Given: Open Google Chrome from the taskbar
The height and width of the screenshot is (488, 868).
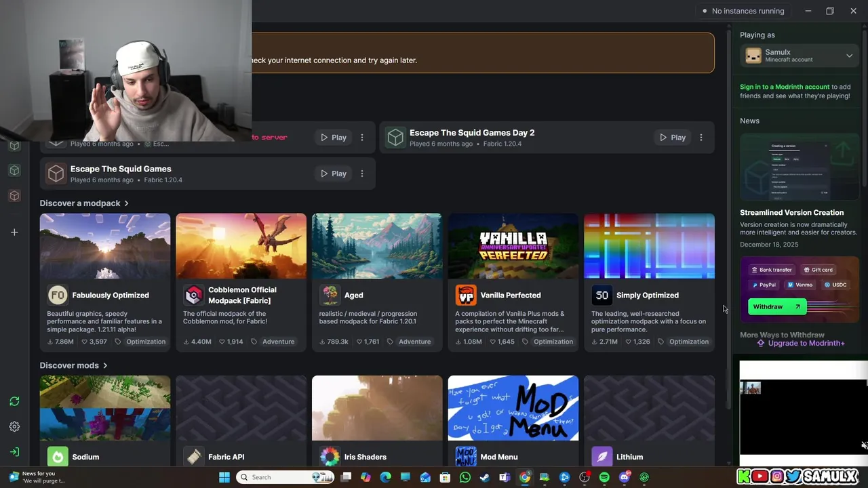Looking at the screenshot, I should pos(525,477).
